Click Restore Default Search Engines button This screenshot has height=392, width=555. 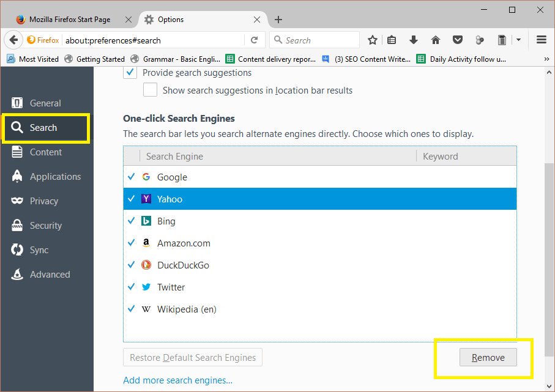[x=193, y=357]
